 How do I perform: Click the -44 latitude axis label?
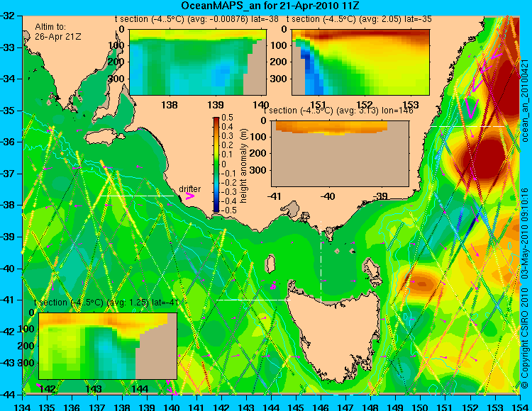[8, 395]
